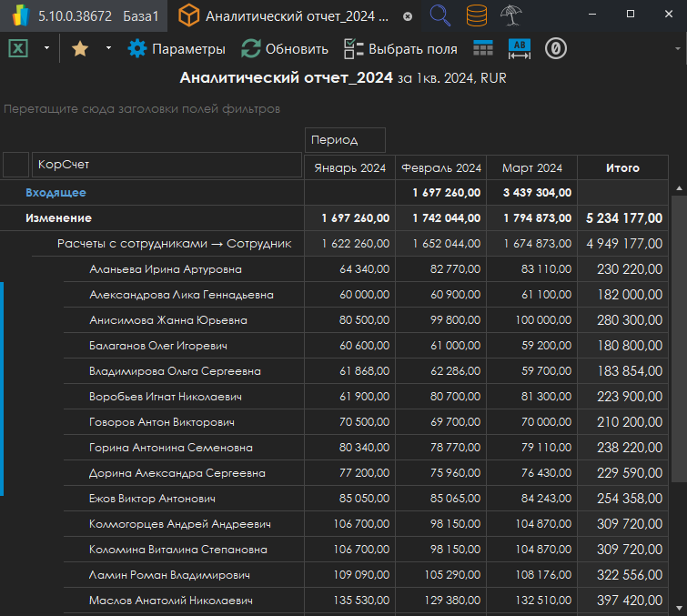Click the Excel export icon
The width and height of the screenshot is (687, 616).
(x=17, y=49)
